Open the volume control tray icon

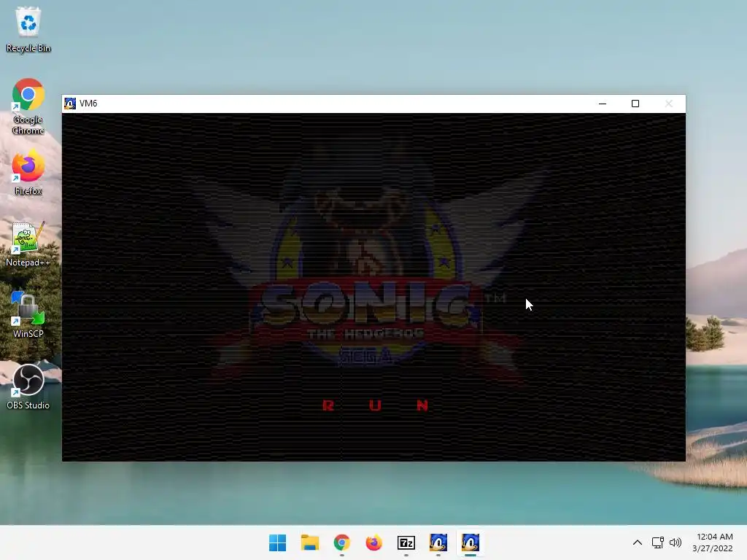pyautogui.click(x=675, y=542)
